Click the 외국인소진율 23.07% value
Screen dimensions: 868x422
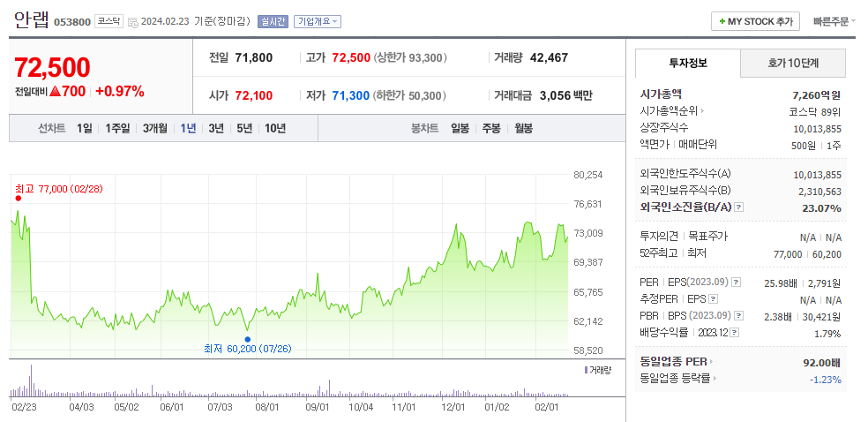pos(821,208)
